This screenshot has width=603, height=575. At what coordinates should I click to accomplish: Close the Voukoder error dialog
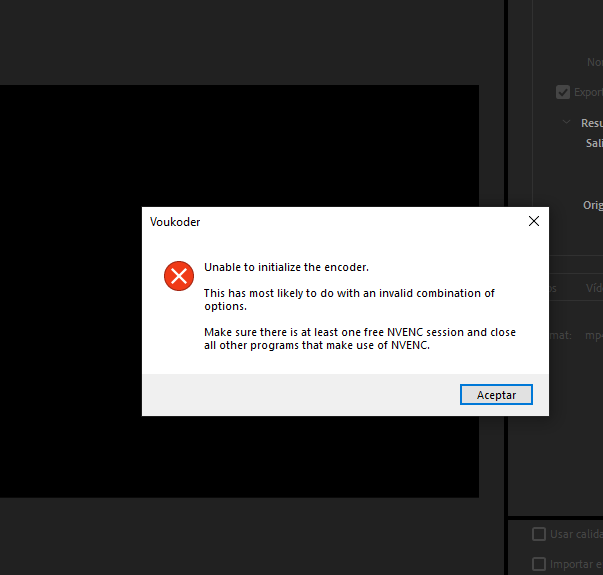pyautogui.click(x=533, y=221)
